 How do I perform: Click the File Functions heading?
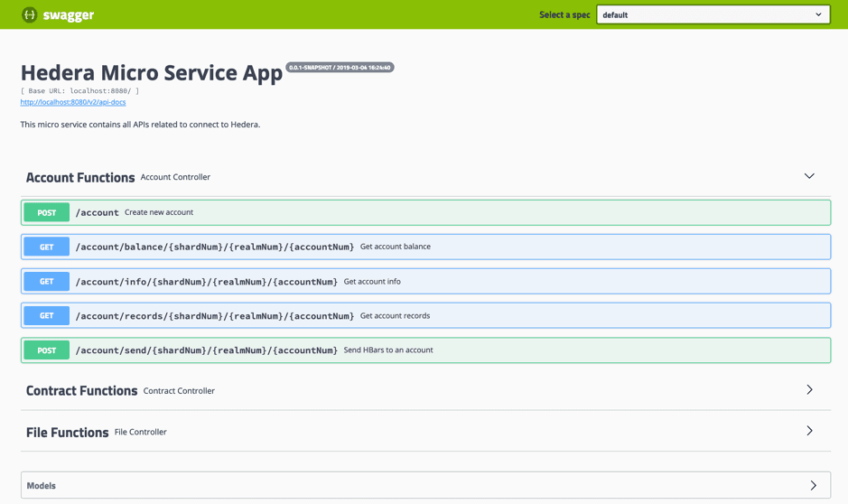tap(68, 432)
